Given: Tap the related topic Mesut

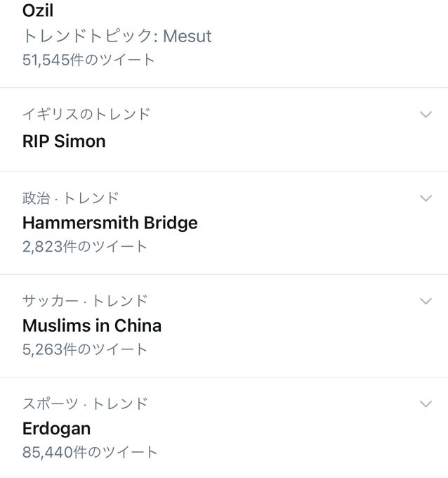Looking at the screenshot, I should tap(187, 36).
